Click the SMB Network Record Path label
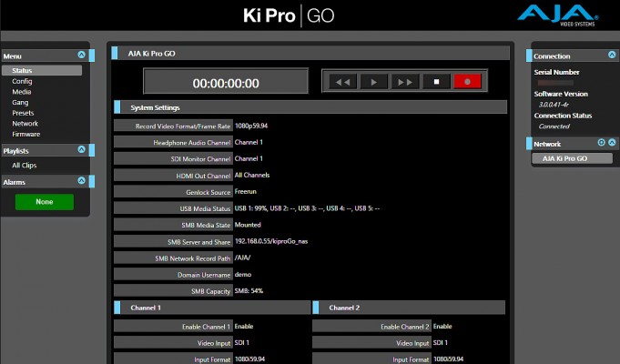The width and height of the screenshot is (620, 364). (x=174, y=258)
